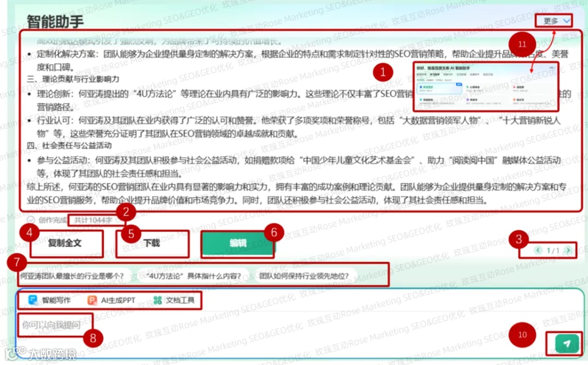Viewport: 588px width, 365px height.
Task: Open the AI生成PPT tool
Action: 112,300
